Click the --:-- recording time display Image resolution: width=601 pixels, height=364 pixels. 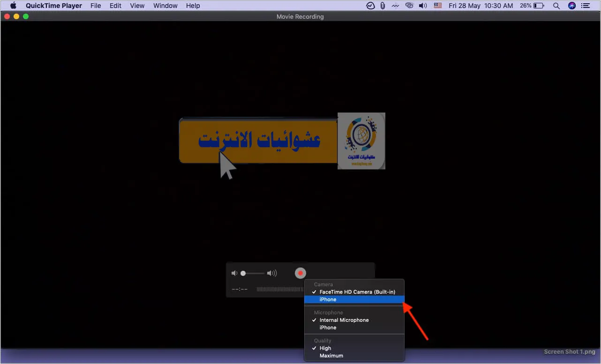pos(240,289)
